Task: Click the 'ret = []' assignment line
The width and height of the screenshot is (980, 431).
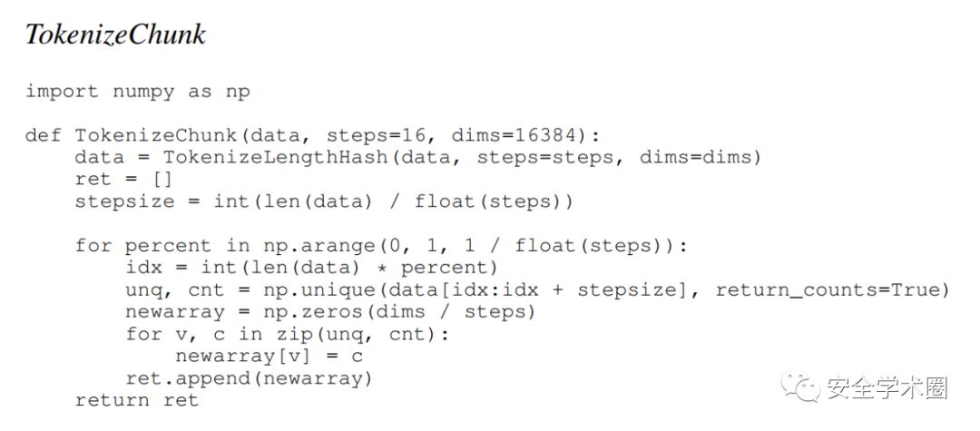Action: point(123,180)
